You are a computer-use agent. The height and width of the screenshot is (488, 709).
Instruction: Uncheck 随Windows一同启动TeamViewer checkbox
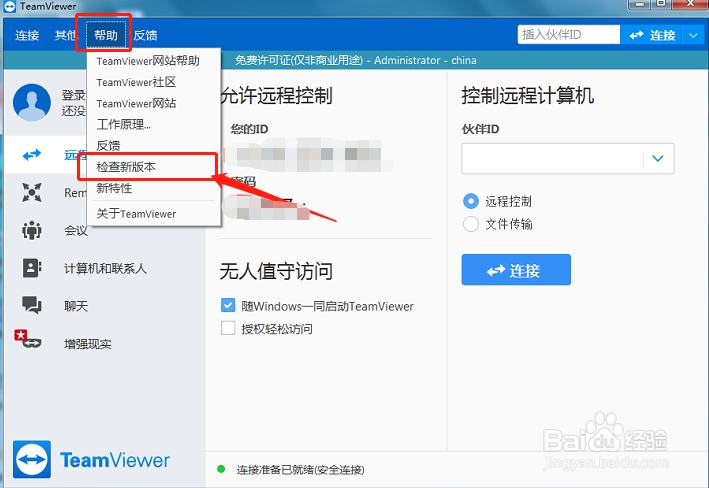click(228, 305)
